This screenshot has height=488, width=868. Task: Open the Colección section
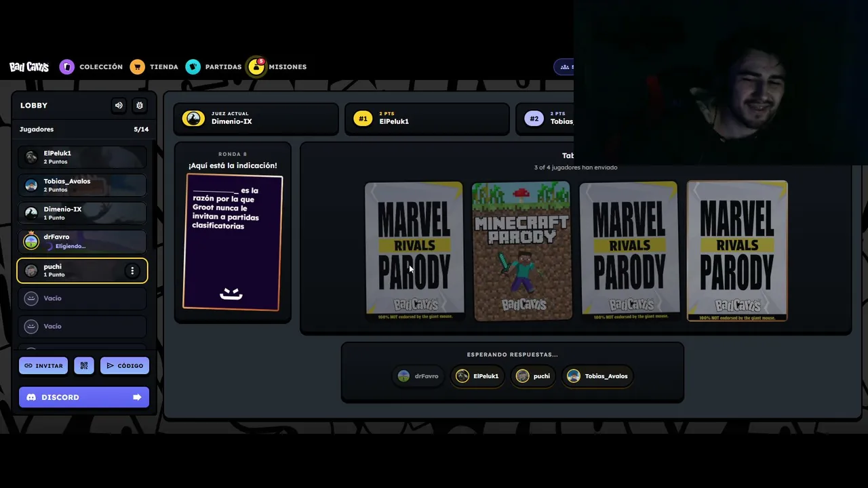91,67
